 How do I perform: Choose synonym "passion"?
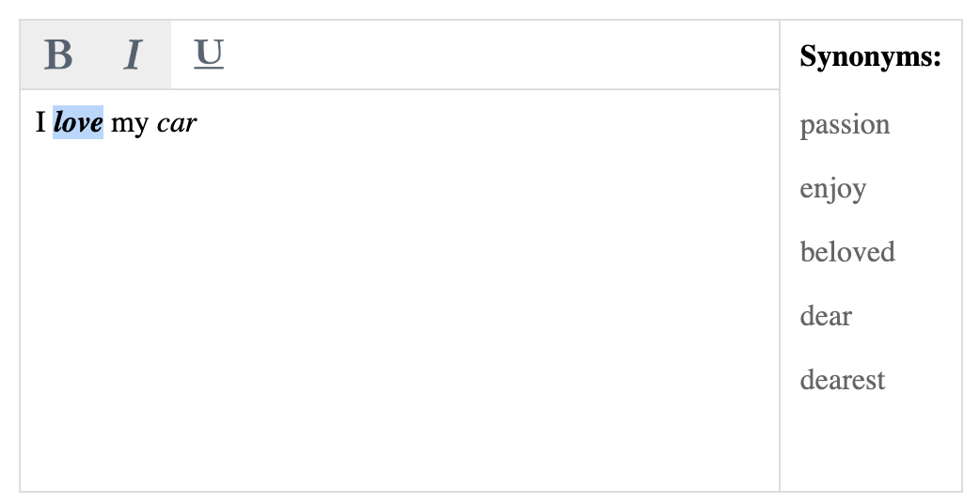tap(845, 125)
